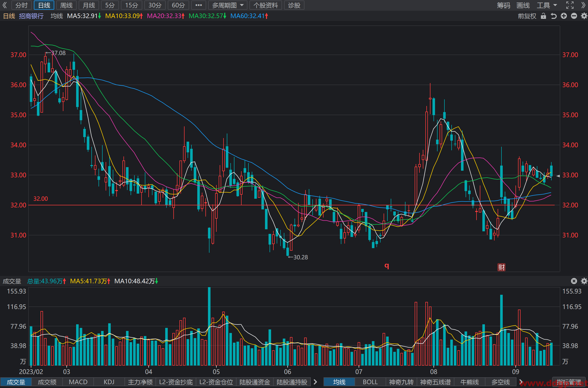Click the current price arrow marker on right axis
This screenshot has width=588, height=388.
pos(558,176)
